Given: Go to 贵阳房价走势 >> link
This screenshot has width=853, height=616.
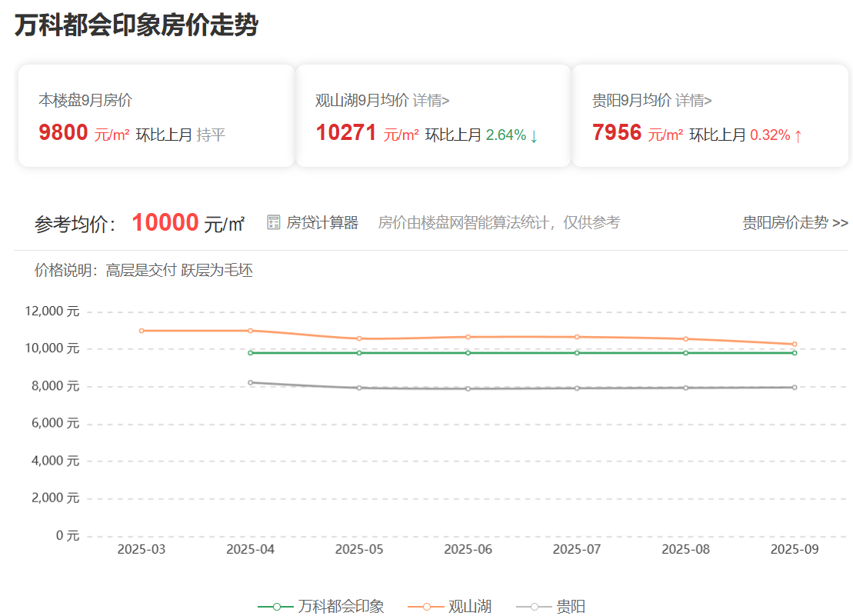Looking at the screenshot, I should pos(795,223).
